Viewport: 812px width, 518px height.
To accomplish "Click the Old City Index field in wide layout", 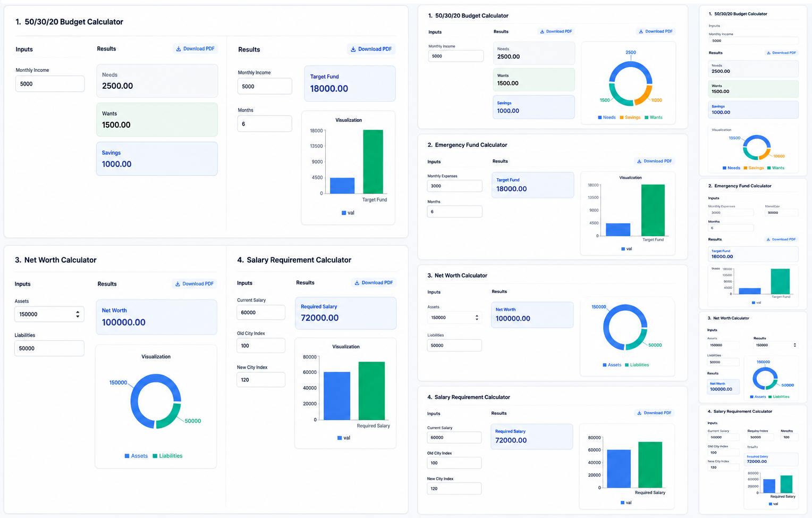I will [x=261, y=346].
